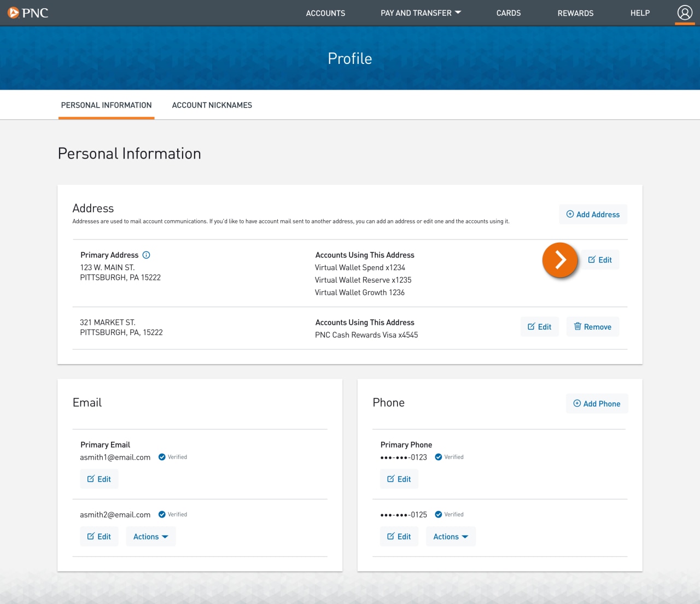Expand the Actions menu for phone ending 0125
700x604 pixels.
450,536
